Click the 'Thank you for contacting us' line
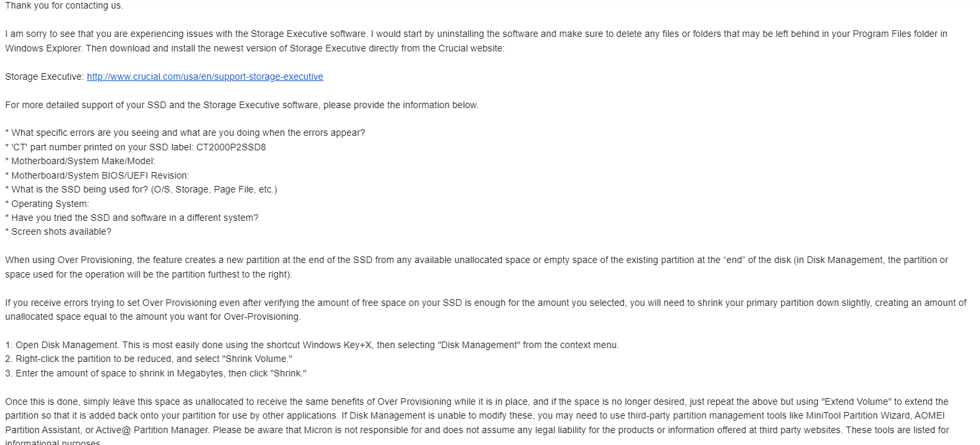The width and height of the screenshot is (980, 445). click(64, 5)
